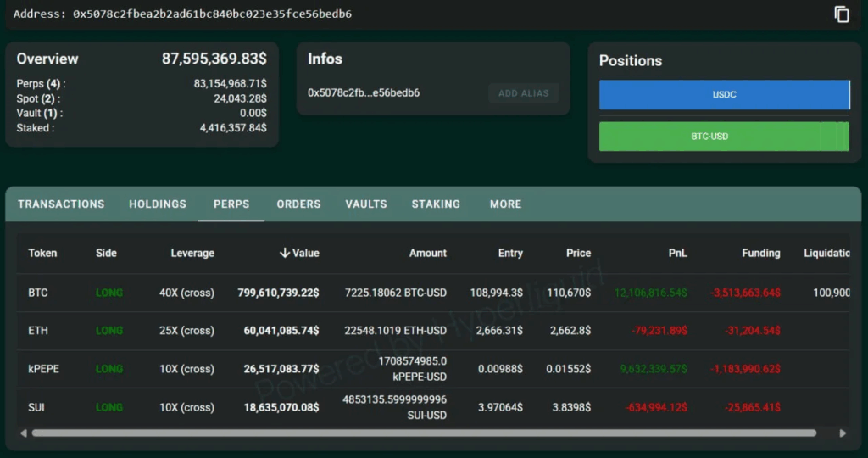Click the BTC token row
Viewport: 868px width, 458px height.
[x=38, y=293]
